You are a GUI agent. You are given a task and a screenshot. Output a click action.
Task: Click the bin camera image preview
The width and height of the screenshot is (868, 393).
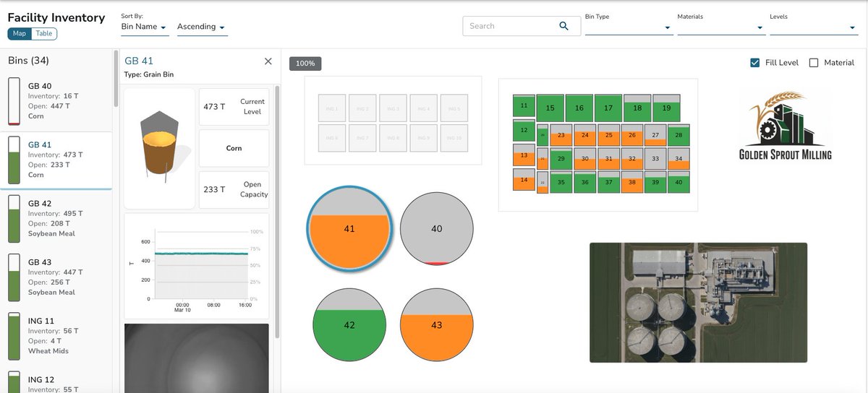[197, 358]
